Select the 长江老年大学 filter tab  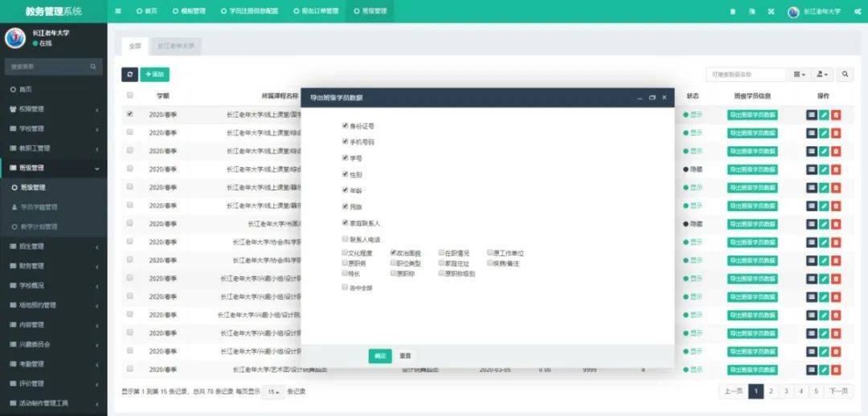(x=176, y=47)
